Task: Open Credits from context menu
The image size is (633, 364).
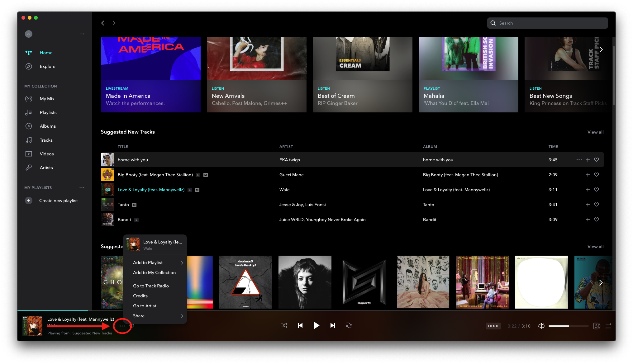Action: (x=155, y=296)
